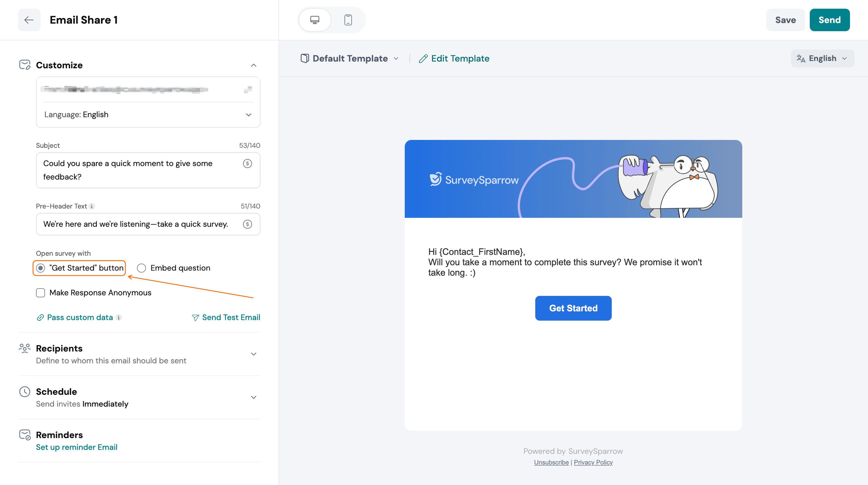Click the Get Started button in email preview
This screenshot has width=868, height=485.
coord(573,308)
